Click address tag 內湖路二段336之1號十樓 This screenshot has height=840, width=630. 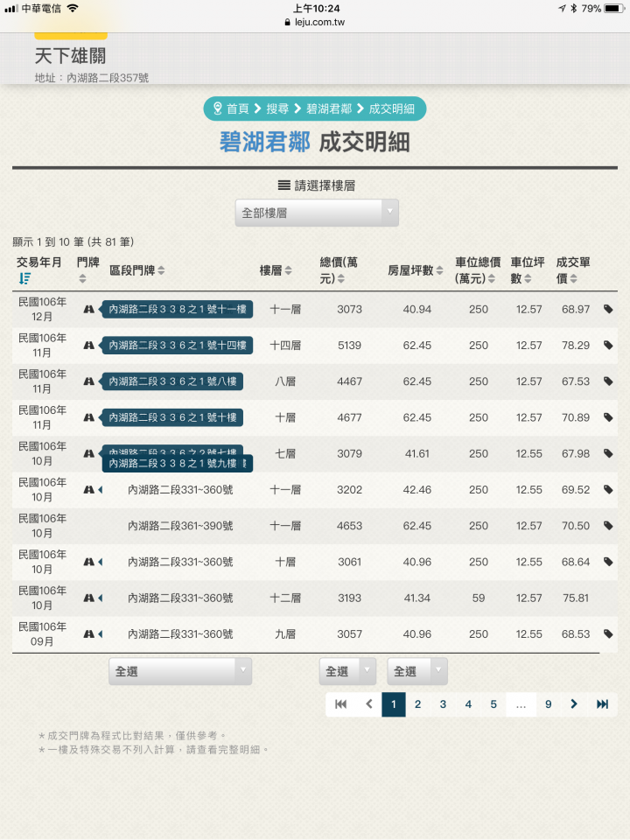(x=172, y=417)
